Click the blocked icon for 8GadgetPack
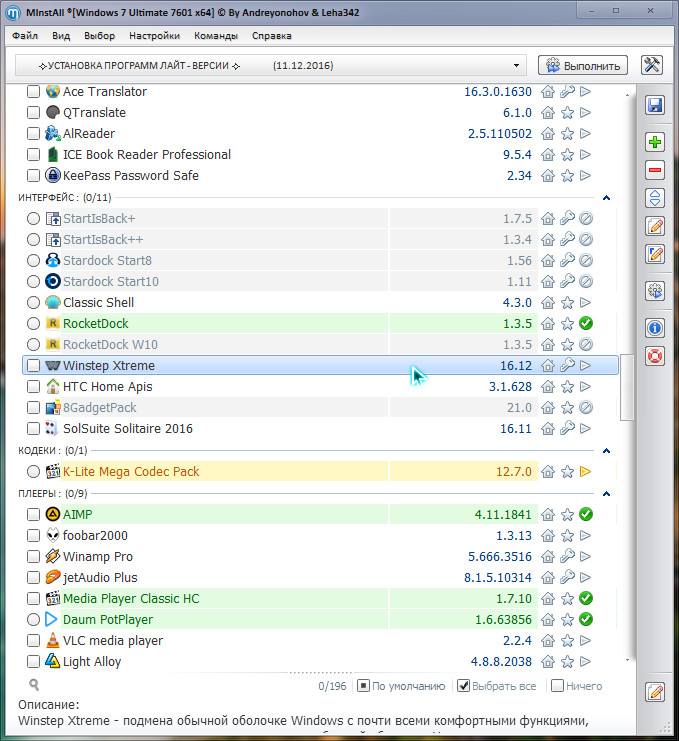This screenshot has width=679, height=741. [586, 407]
